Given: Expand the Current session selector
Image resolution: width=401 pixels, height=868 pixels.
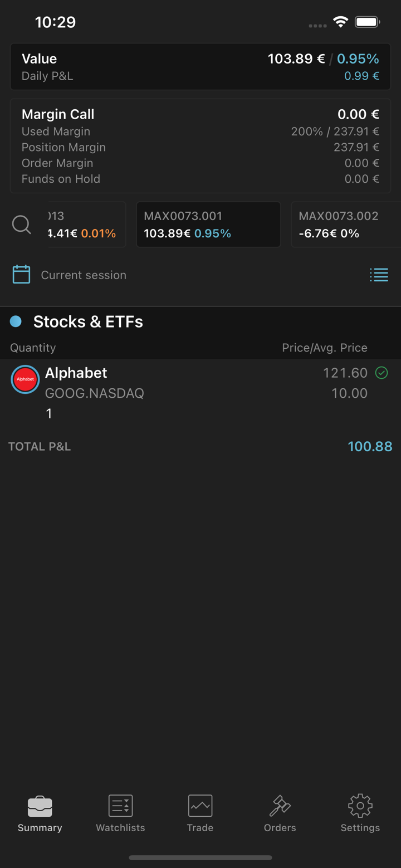Looking at the screenshot, I should [84, 275].
